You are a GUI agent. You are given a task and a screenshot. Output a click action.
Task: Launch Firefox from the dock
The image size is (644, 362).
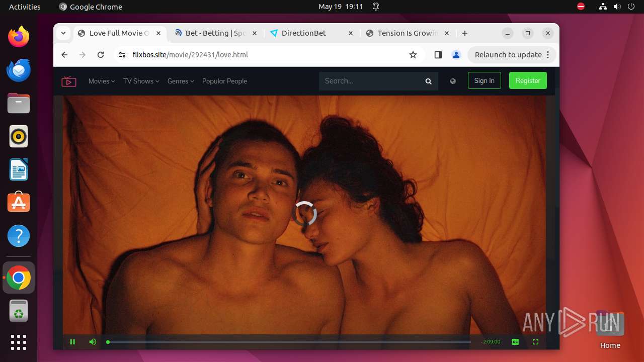click(19, 37)
